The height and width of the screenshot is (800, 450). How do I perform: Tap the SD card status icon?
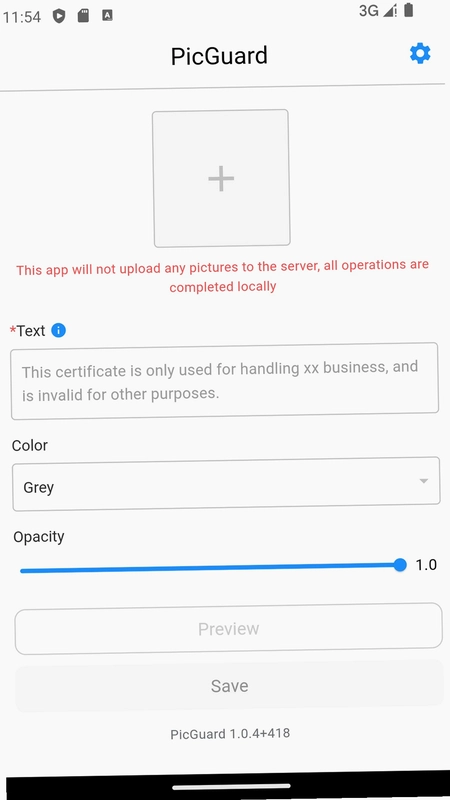click(83, 16)
